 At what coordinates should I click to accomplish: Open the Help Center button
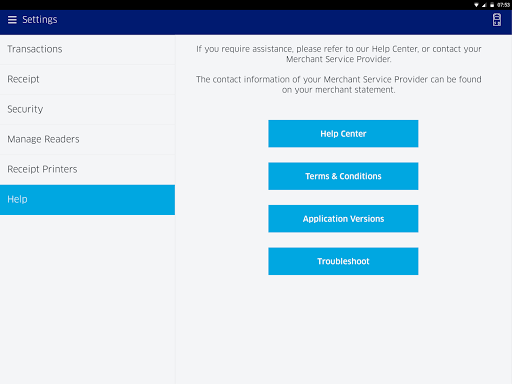point(343,134)
